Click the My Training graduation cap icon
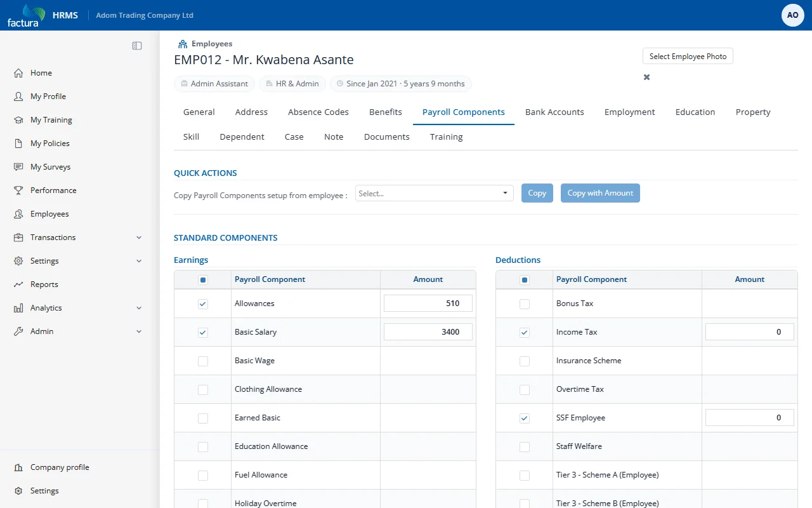The height and width of the screenshot is (508, 812). pos(18,120)
